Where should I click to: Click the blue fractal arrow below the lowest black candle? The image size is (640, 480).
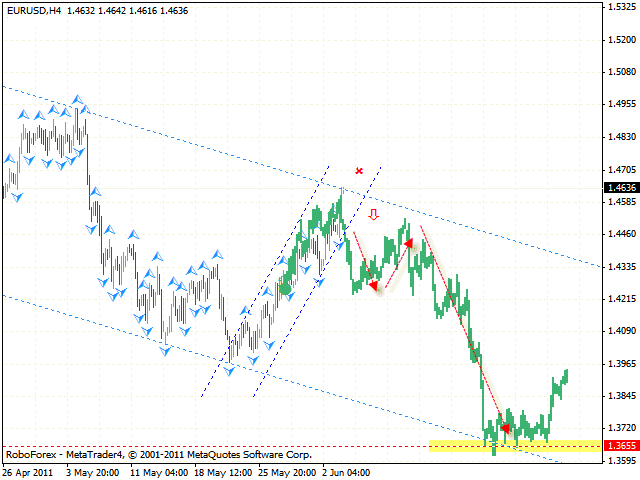tap(232, 370)
